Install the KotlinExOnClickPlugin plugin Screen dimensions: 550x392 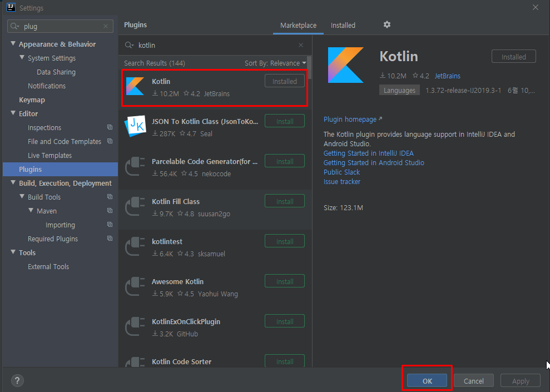click(x=285, y=321)
